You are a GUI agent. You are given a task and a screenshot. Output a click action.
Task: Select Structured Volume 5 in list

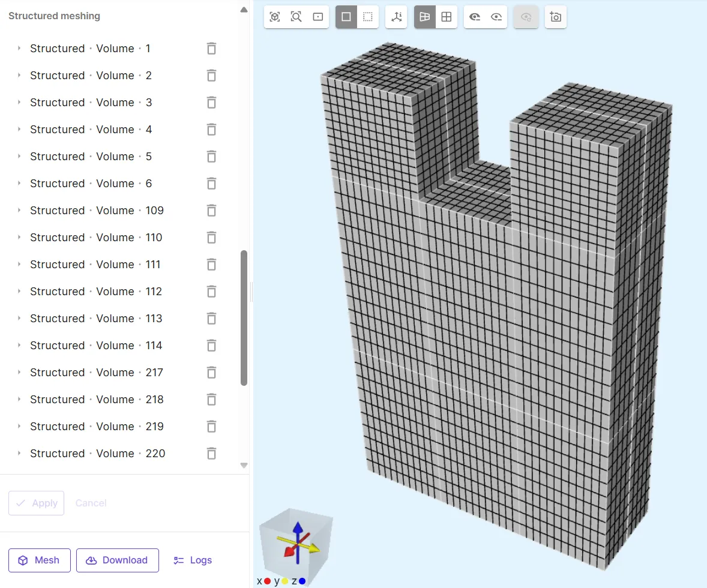tap(91, 157)
